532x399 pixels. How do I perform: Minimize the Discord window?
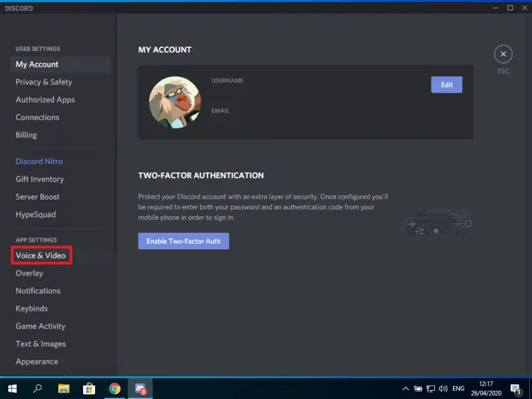coord(496,8)
